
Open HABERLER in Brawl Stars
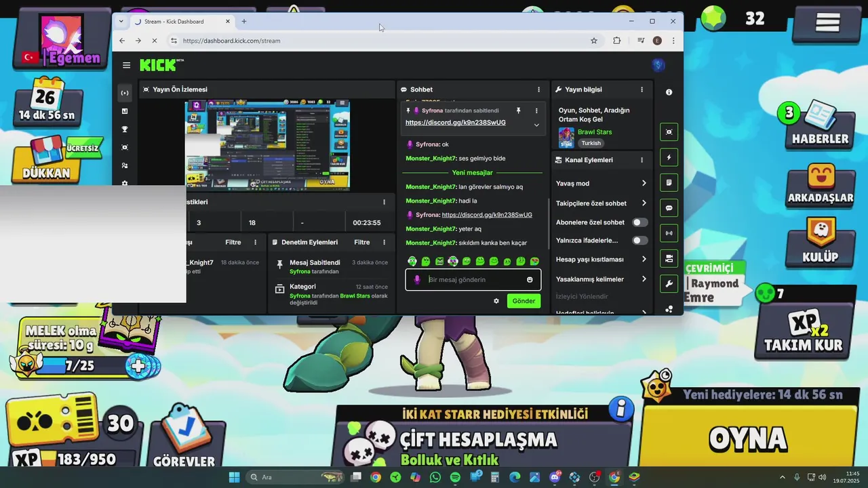(820, 126)
